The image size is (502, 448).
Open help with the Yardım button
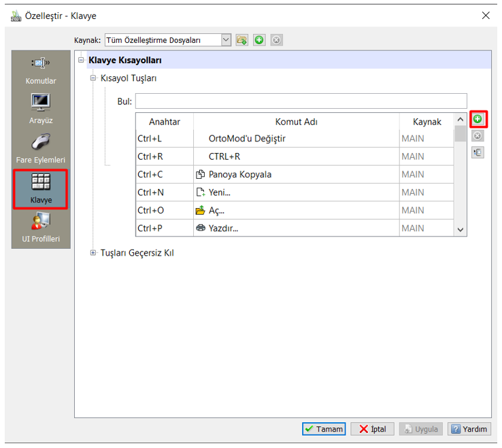pos(469,429)
